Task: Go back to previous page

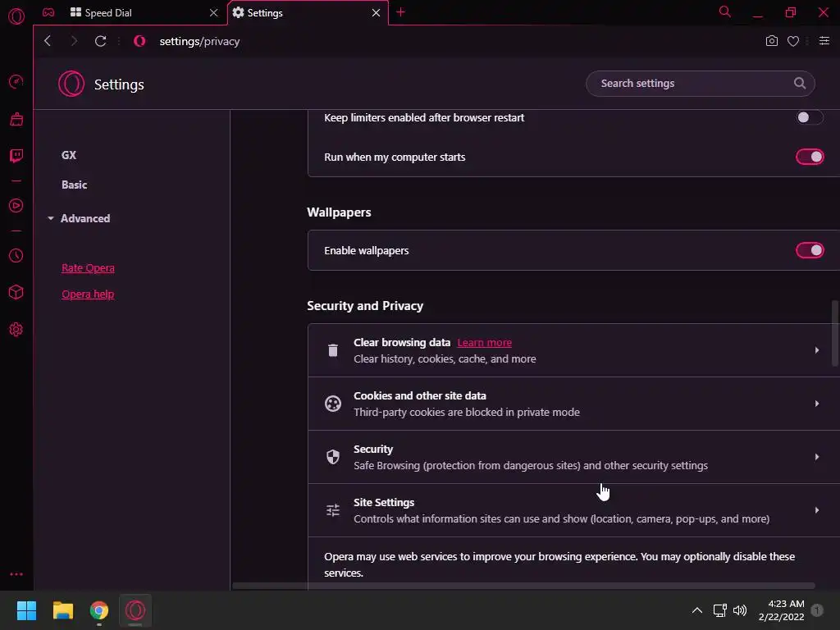Action: (48, 41)
